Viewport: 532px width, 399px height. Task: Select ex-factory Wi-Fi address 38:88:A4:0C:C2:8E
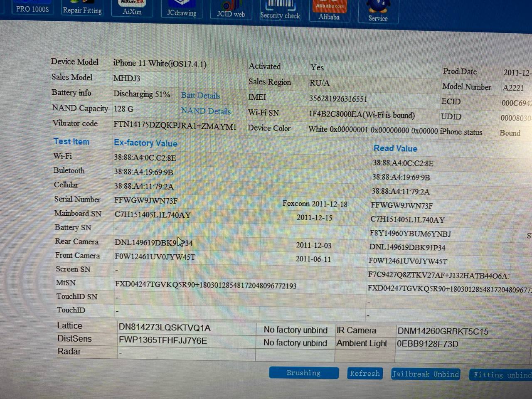[145, 158]
